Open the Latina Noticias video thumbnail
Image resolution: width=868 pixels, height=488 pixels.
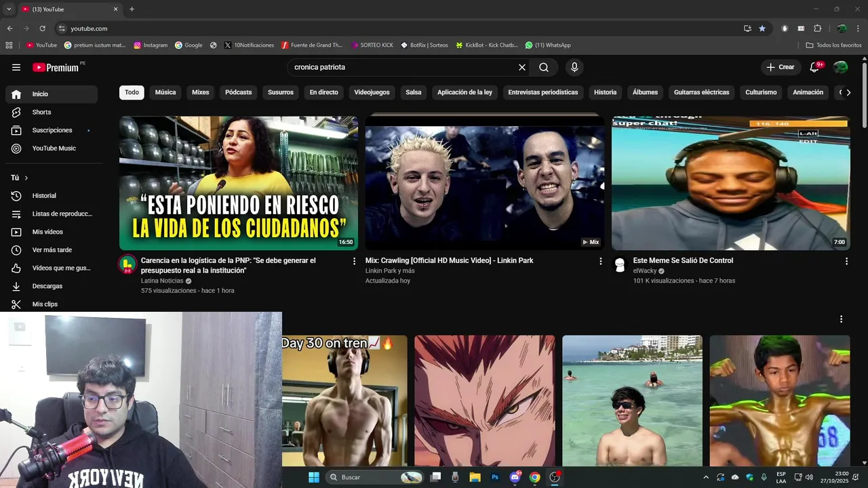click(239, 183)
